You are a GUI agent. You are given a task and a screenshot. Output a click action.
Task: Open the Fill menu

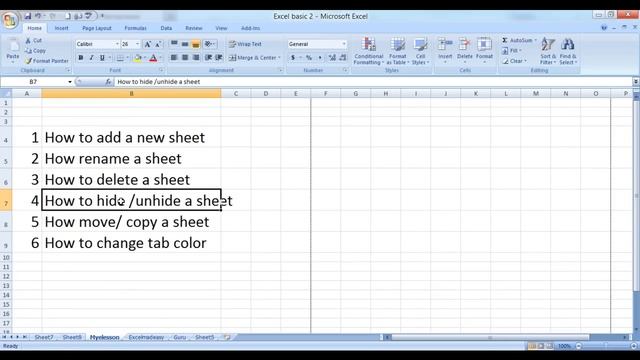(512, 51)
